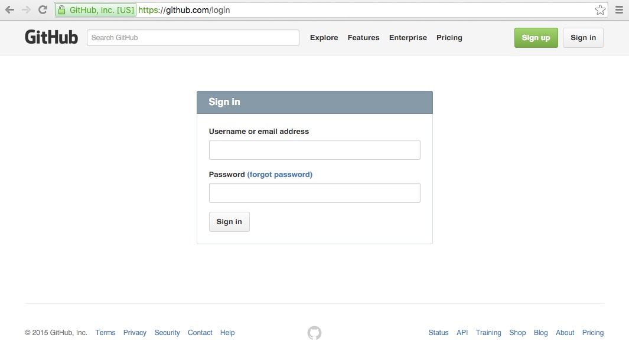
Task: Open the Terms page in the footer
Action: [105, 333]
